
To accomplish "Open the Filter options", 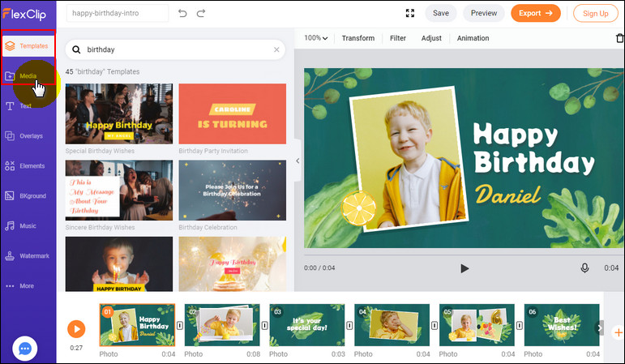I will 398,38.
